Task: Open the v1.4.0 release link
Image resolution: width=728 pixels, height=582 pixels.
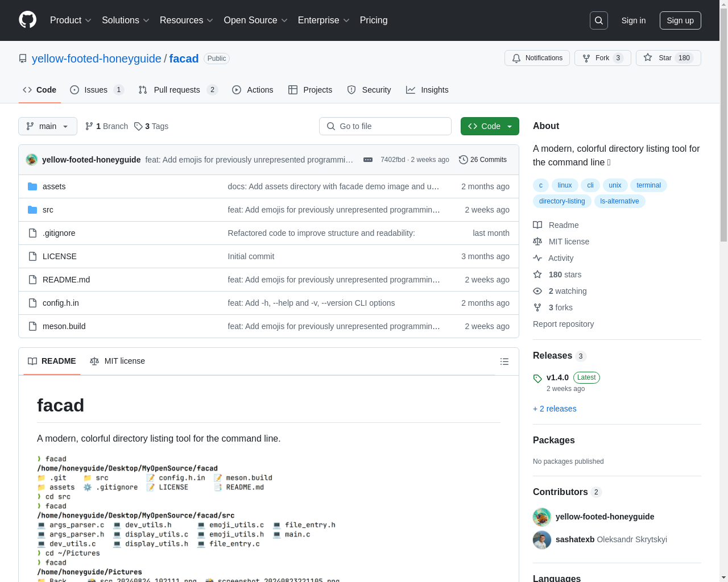Action: (557, 377)
